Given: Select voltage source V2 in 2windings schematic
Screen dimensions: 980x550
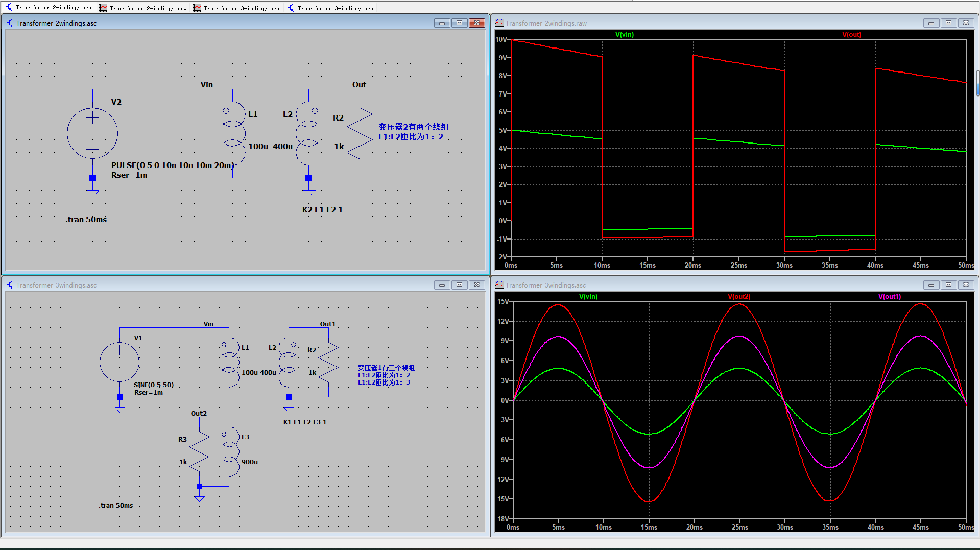Looking at the screenshot, I should (92, 133).
